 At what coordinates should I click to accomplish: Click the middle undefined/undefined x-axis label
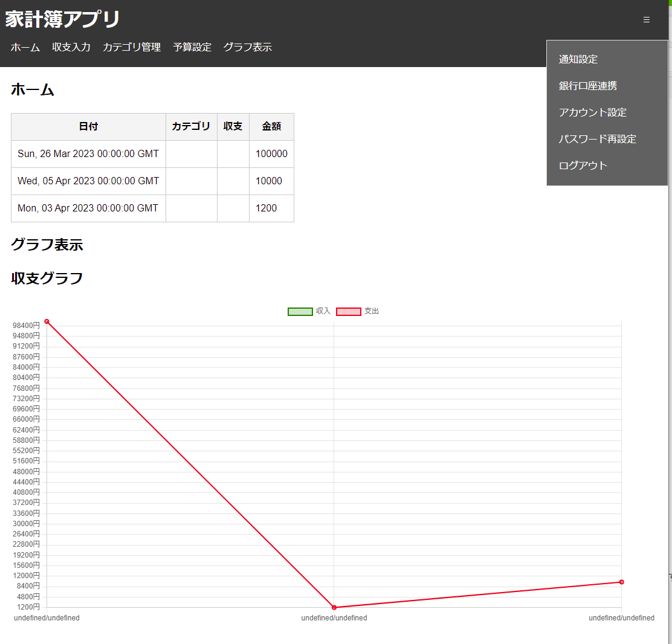(334, 618)
